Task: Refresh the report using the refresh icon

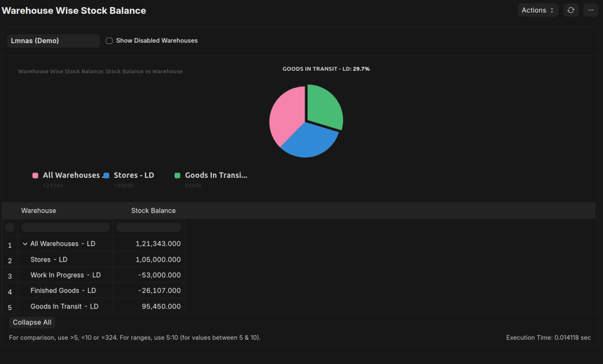Action: pyautogui.click(x=570, y=10)
